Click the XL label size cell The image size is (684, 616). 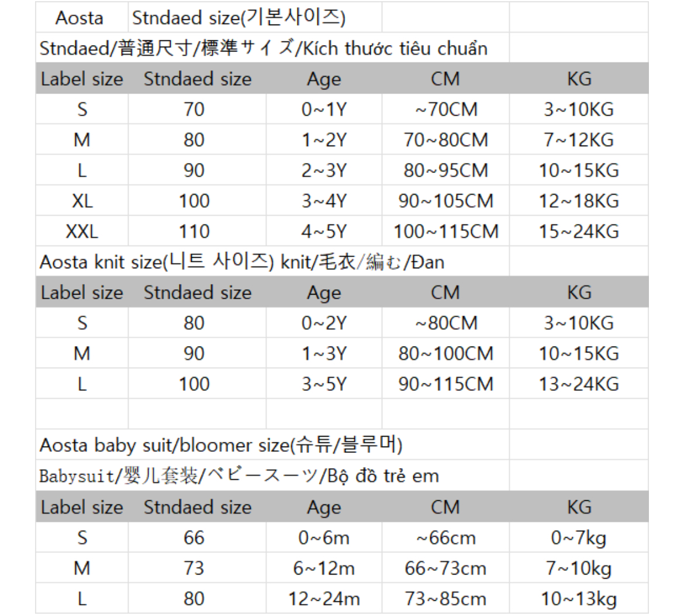point(82,201)
